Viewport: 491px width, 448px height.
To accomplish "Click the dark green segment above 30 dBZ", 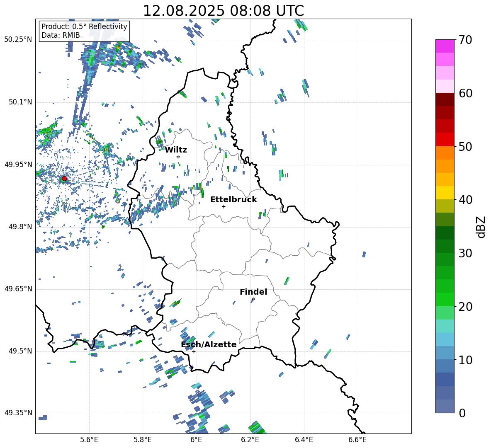I will [445, 246].
